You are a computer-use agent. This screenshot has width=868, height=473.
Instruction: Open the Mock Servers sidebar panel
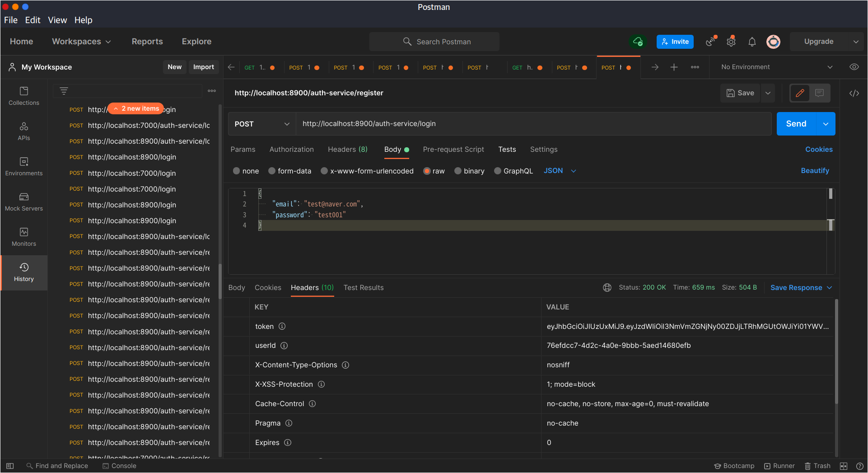click(24, 202)
